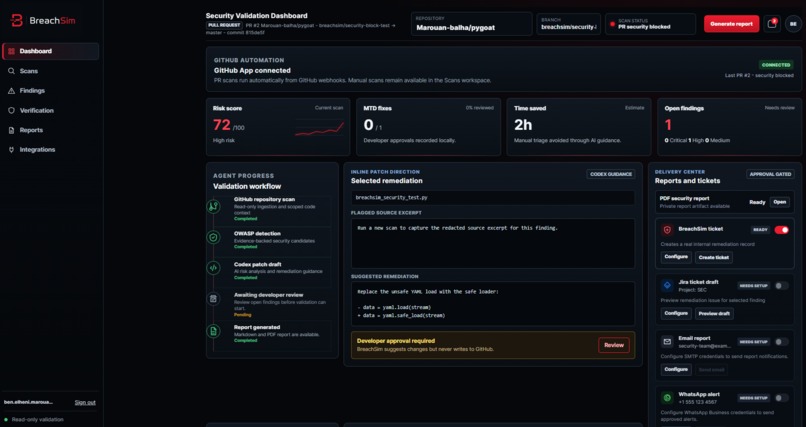Click the Review button for developer approval
This screenshot has height=427, width=806.
[x=614, y=345]
